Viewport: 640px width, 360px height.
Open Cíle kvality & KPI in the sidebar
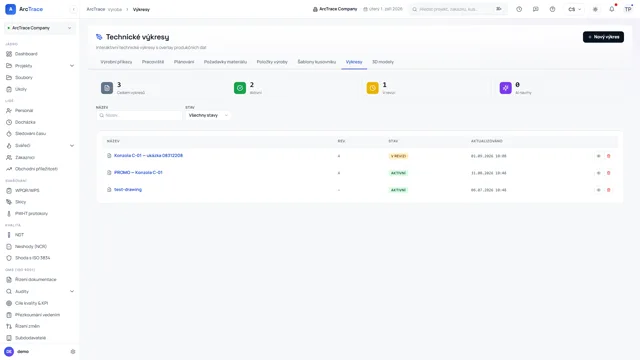pyautogui.click(x=31, y=303)
